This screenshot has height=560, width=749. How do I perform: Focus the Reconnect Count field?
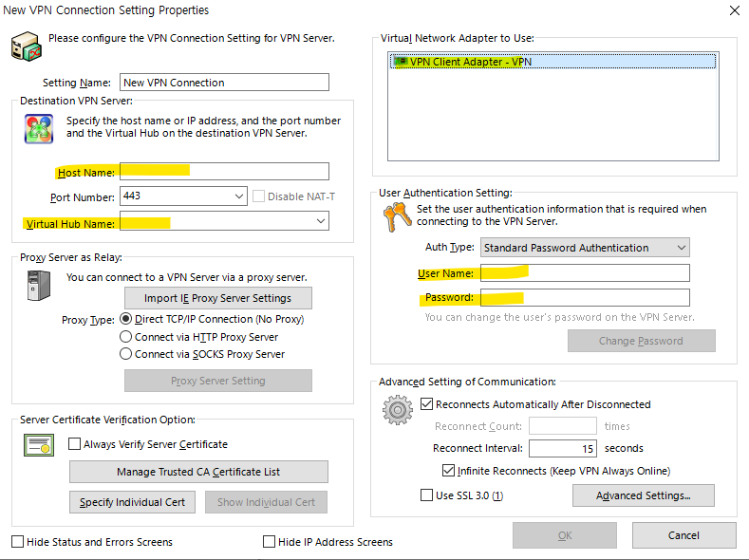click(563, 426)
